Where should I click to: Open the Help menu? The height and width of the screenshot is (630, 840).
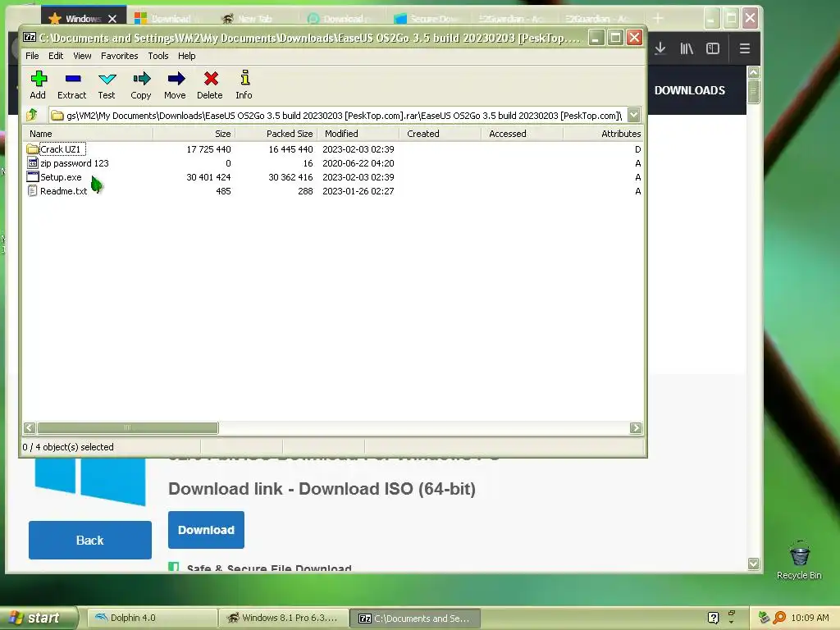186,56
